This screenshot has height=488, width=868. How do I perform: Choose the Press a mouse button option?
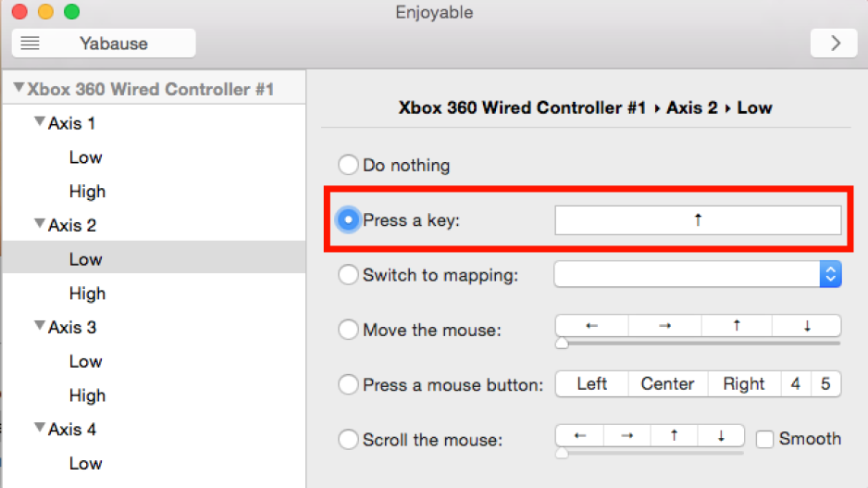(x=348, y=384)
